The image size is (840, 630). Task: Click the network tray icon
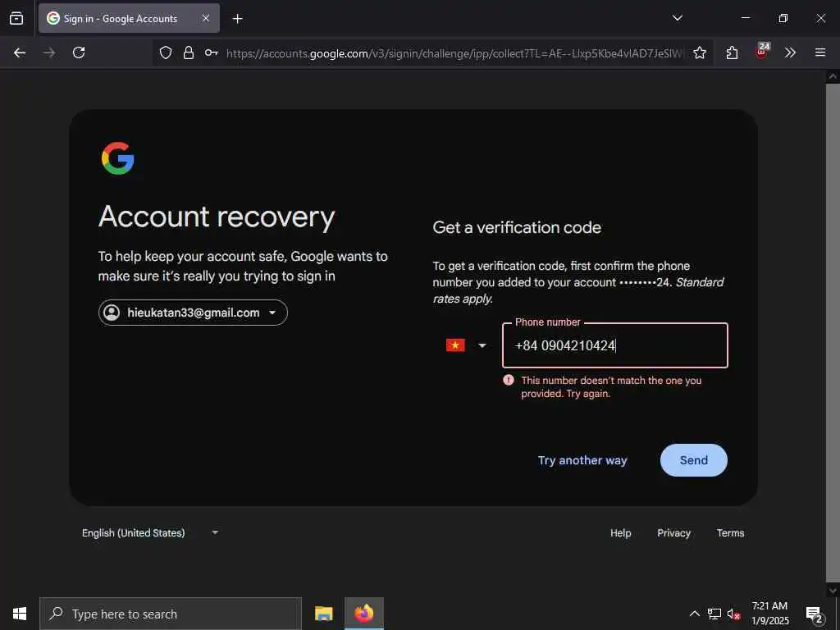714,614
